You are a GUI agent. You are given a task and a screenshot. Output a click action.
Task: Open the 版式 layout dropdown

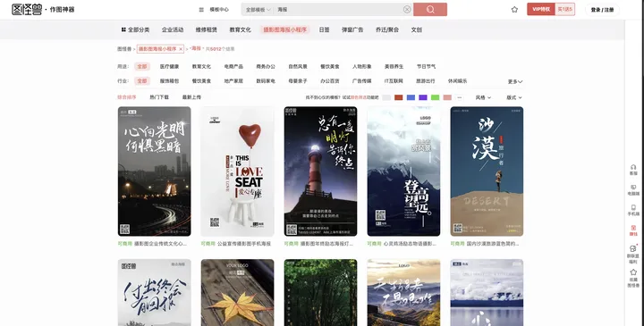coord(513,97)
